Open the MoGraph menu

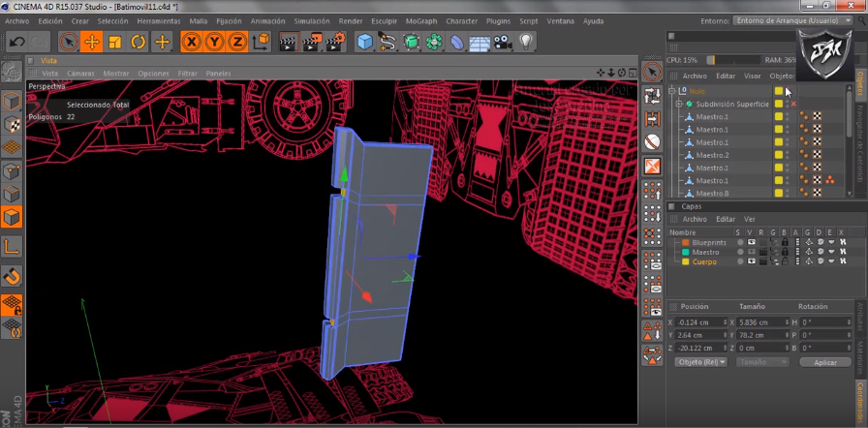[421, 21]
